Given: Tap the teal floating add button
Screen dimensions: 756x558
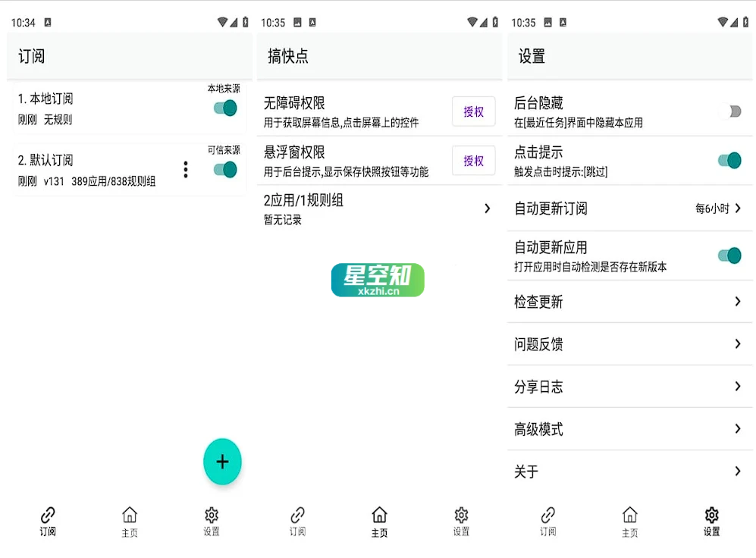Looking at the screenshot, I should pos(222,461).
